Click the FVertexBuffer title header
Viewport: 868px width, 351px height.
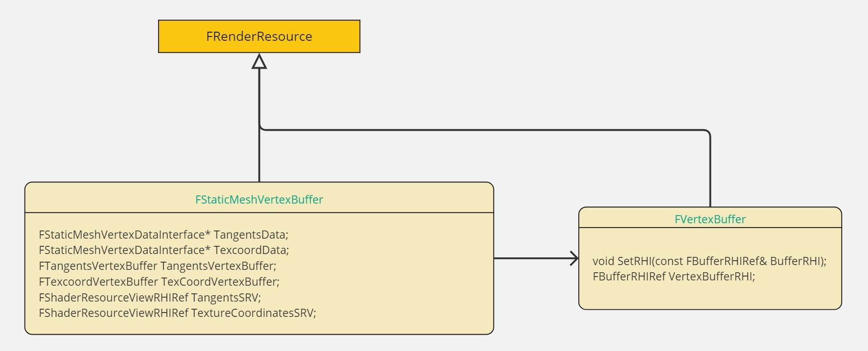coord(710,219)
